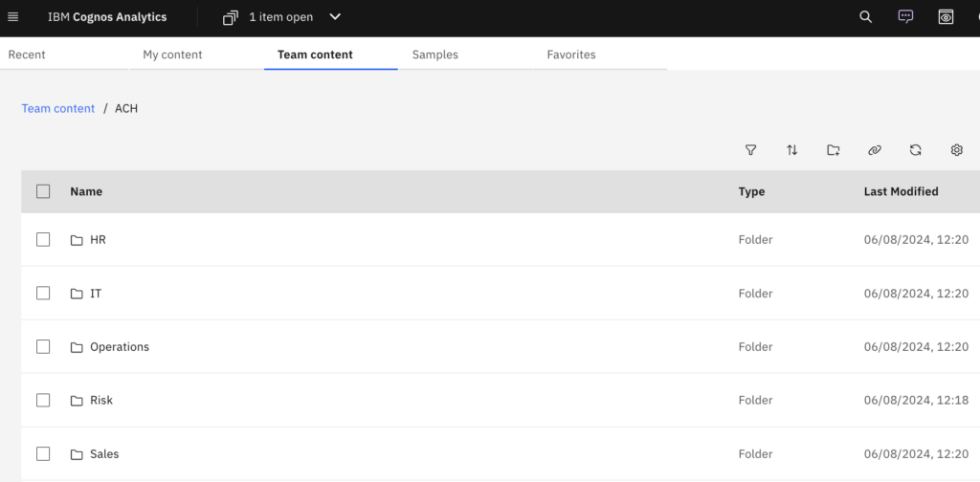Open the Samples tab
This screenshot has height=482, width=980.
435,55
